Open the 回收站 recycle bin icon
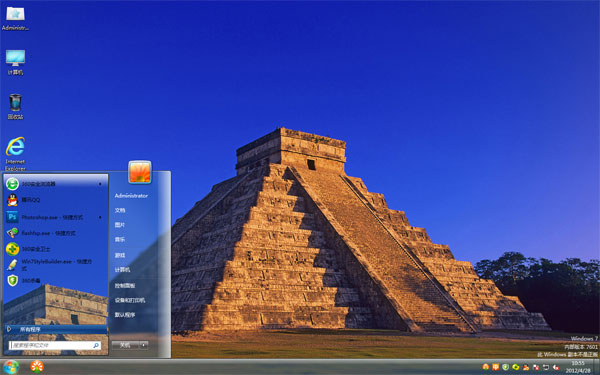This screenshot has height=375, width=600. [15, 106]
